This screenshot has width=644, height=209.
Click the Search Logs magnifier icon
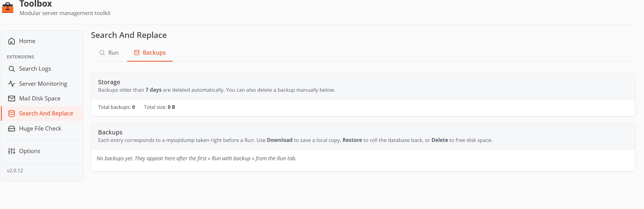pyautogui.click(x=11, y=69)
